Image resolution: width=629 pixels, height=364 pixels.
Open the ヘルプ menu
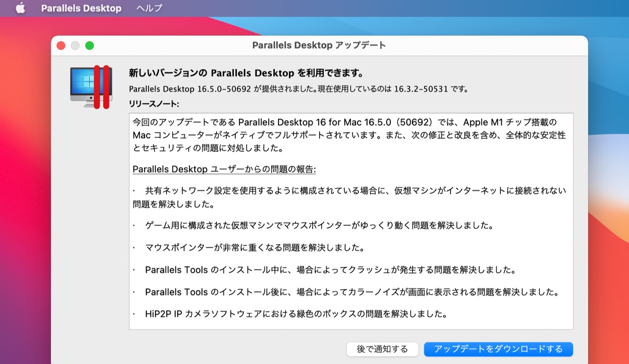coord(149,8)
